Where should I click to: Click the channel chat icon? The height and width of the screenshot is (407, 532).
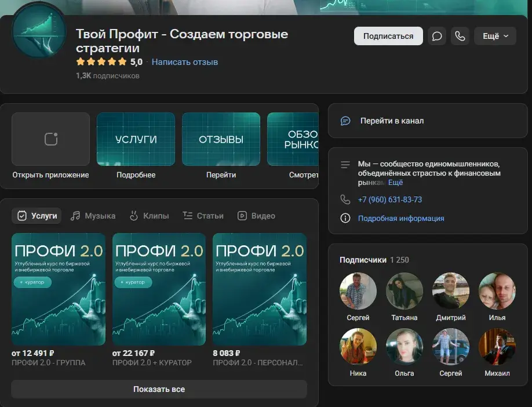(x=345, y=121)
